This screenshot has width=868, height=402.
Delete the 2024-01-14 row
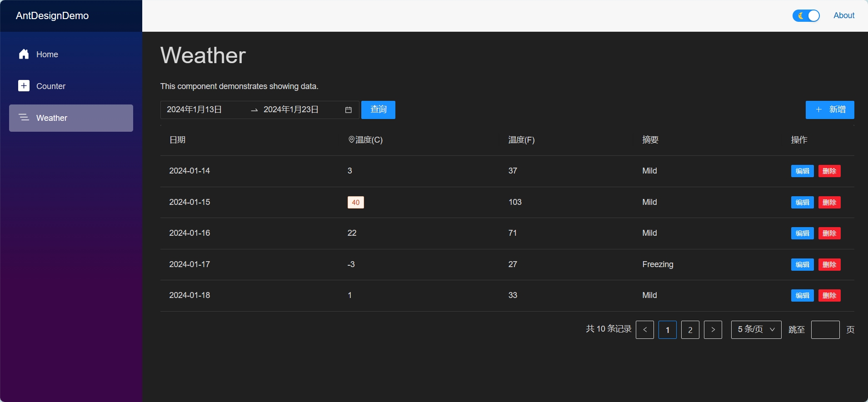[829, 171]
